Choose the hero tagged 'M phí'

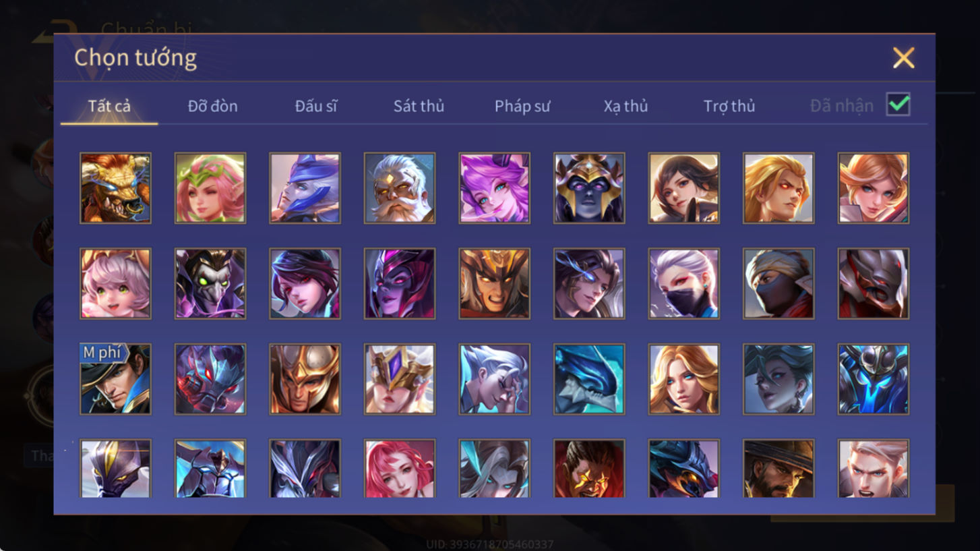click(115, 379)
